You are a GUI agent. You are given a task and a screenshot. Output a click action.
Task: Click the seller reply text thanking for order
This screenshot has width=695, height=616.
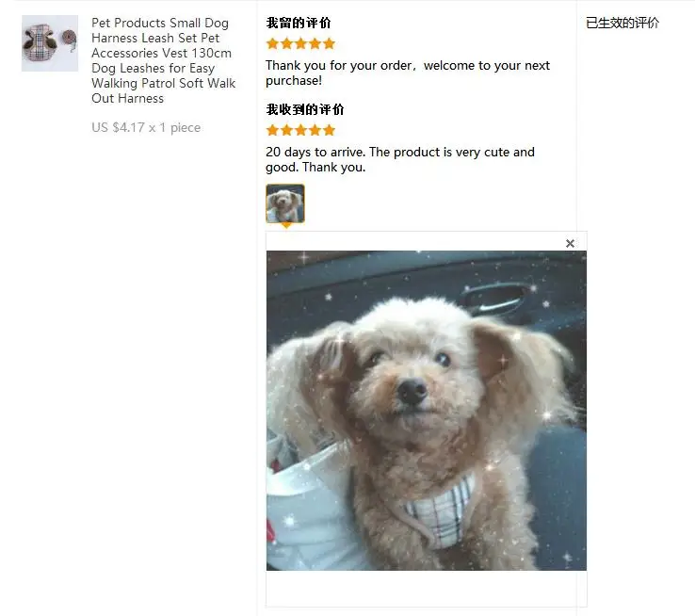408,73
